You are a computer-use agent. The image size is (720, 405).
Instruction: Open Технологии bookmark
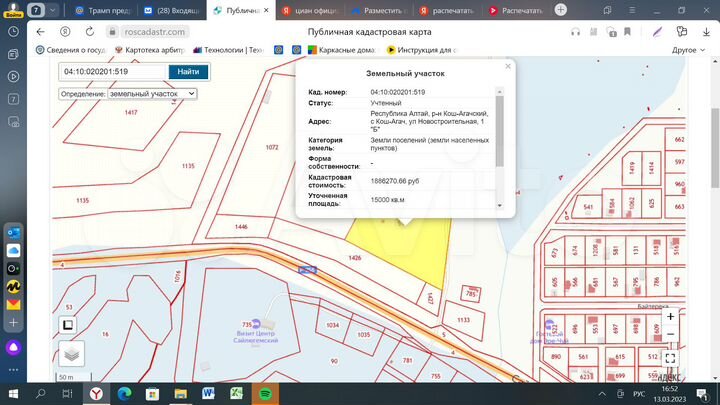click(228, 50)
